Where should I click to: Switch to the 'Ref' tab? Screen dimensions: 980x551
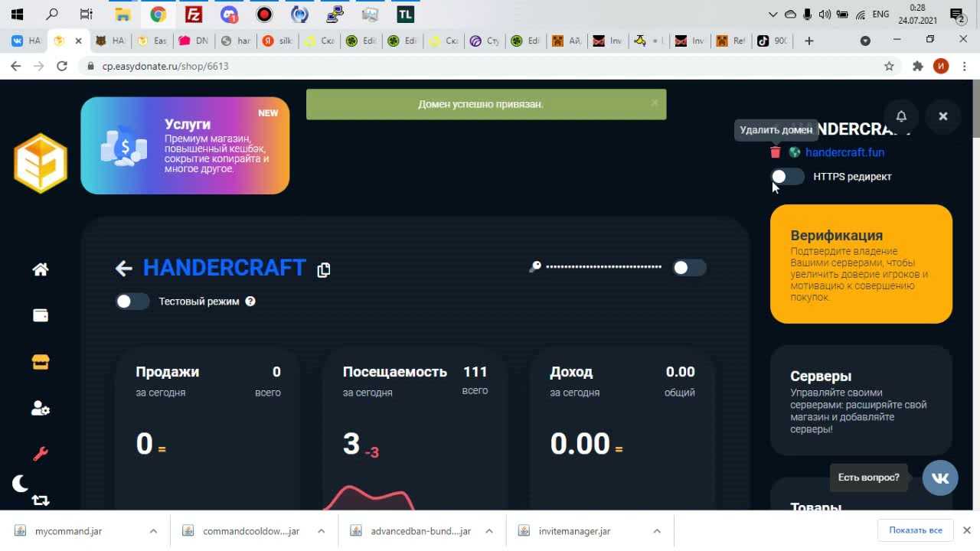(730, 41)
